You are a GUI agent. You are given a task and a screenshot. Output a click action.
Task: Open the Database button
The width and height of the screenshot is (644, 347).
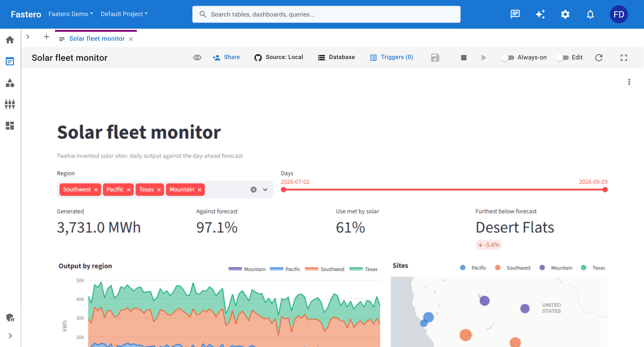pos(336,57)
